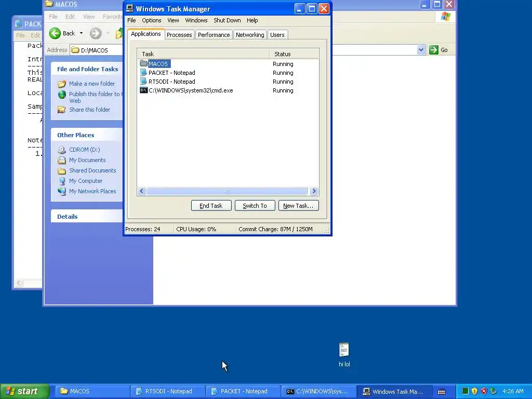
Task: Click the Share this folder icon
Action: 61,110
